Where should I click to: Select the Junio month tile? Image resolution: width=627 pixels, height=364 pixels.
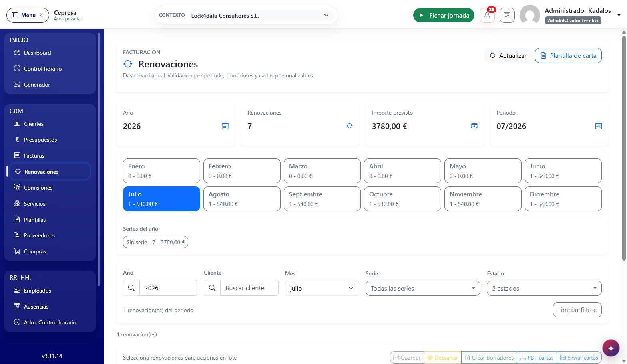(563, 171)
